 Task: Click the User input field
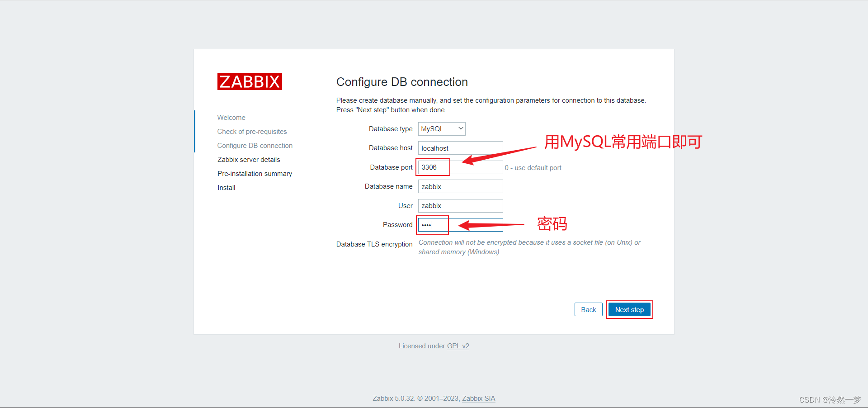(x=460, y=206)
